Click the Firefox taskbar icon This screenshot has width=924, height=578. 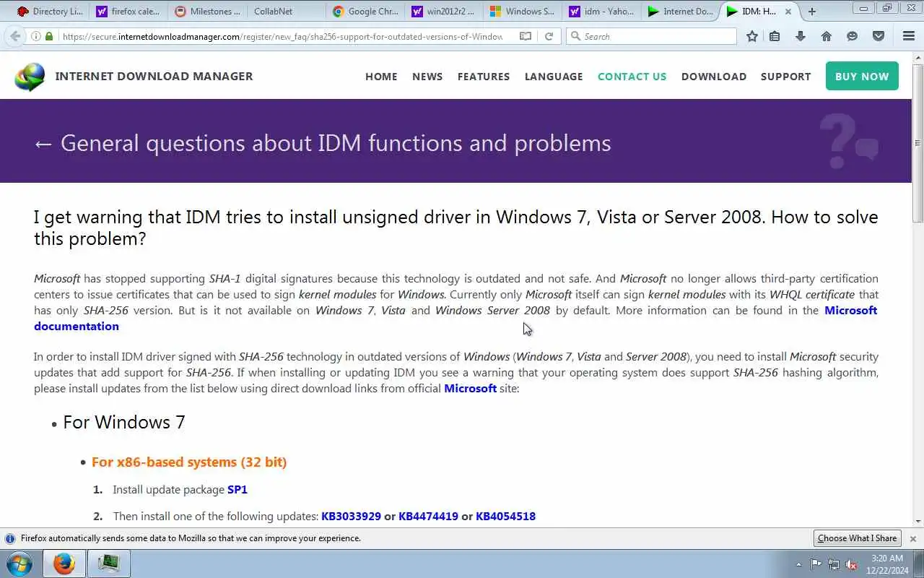pyautogui.click(x=64, y=564)
